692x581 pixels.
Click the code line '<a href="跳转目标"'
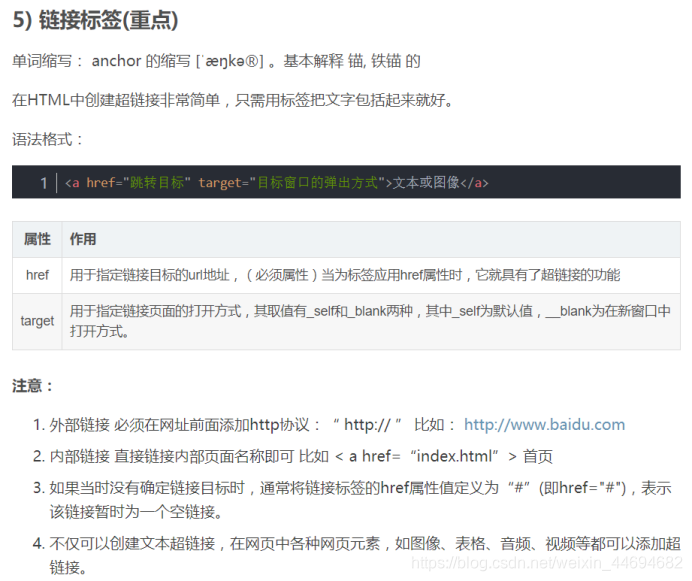click(277, 182)
